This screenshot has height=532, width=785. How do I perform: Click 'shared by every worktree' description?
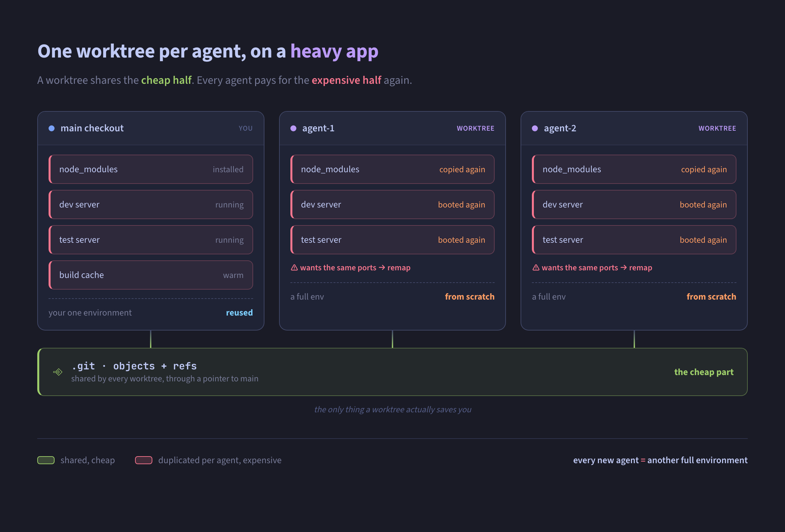pyautogui.click(x=165, y=379)
